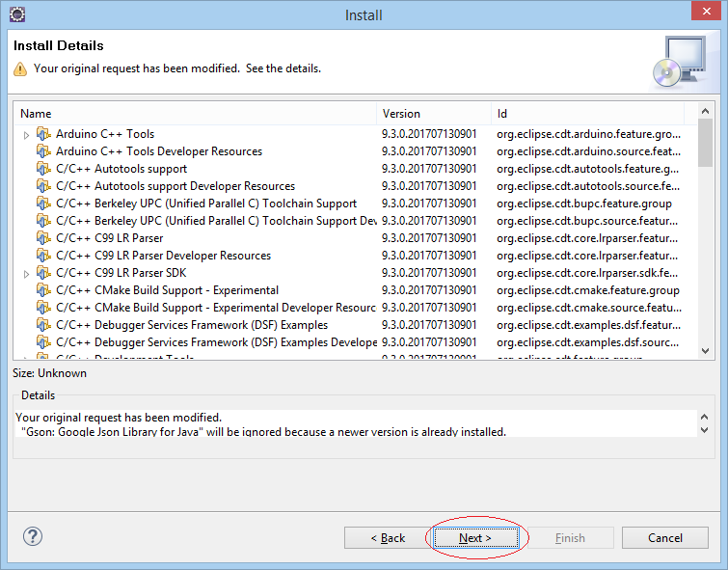The width and height of the screenshot is (728, 570).
Task: Click icon of CMake Build Support - Experimental row
Action: pyautogui.click(x=43, y=290)
